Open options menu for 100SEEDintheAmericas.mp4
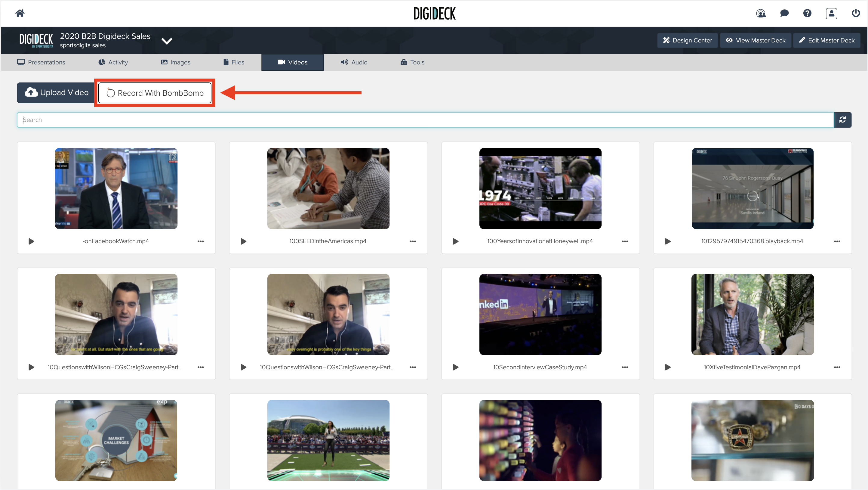The width and height of the screenshot is (868, 490). coord(413,241)
